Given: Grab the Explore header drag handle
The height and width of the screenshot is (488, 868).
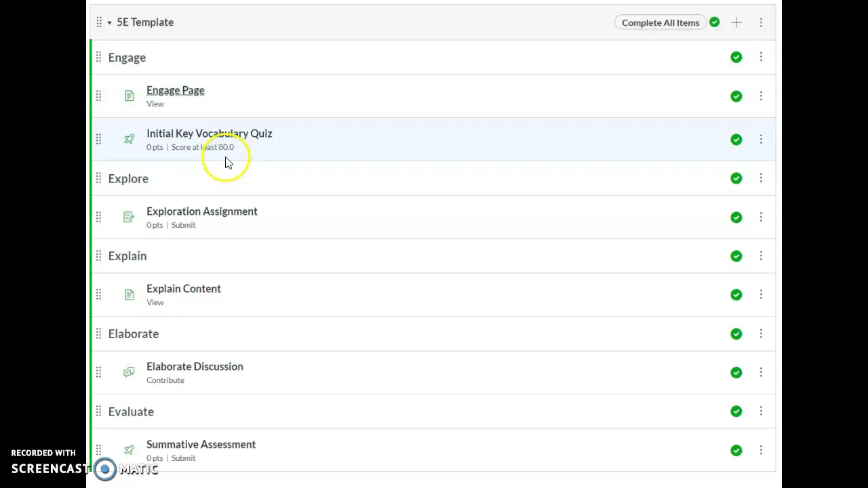Looking at the screenshot, I should [x=98, y=178].
